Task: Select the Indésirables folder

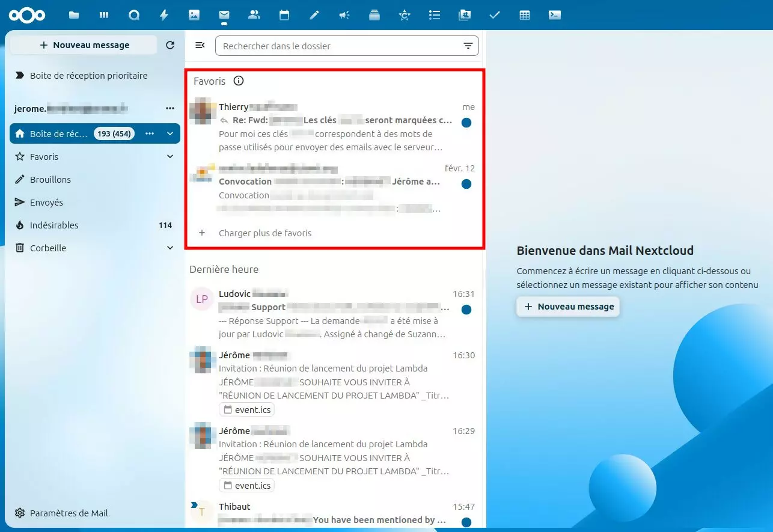Action: click(54, 225)
